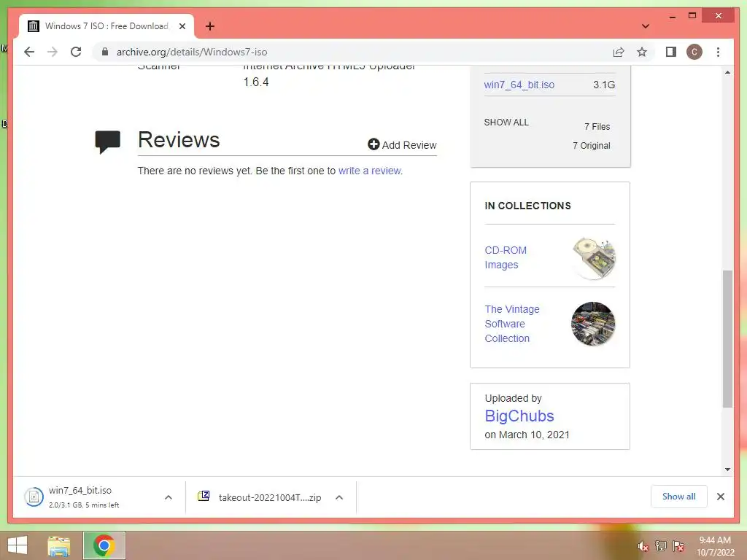Click the 2.0/3.1 GB download status text
Image resolution: width=747 pixels, height=560 pixels.
click(83, 505)
